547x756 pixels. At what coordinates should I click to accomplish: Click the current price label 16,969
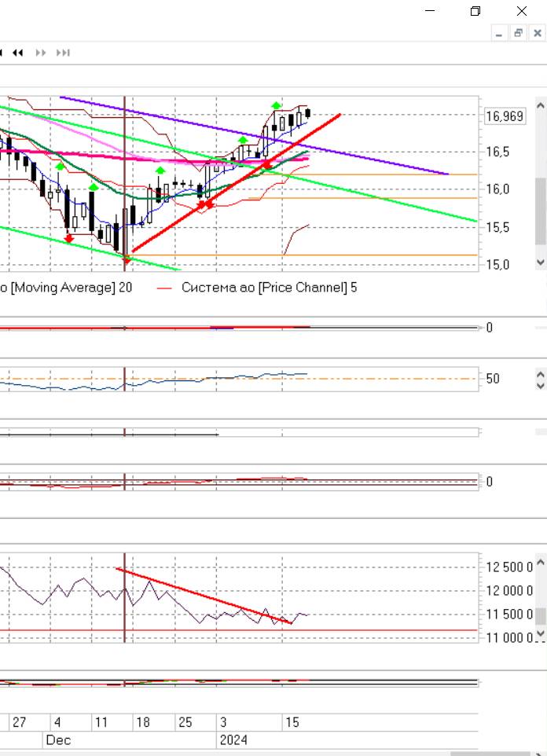[505, 116]
